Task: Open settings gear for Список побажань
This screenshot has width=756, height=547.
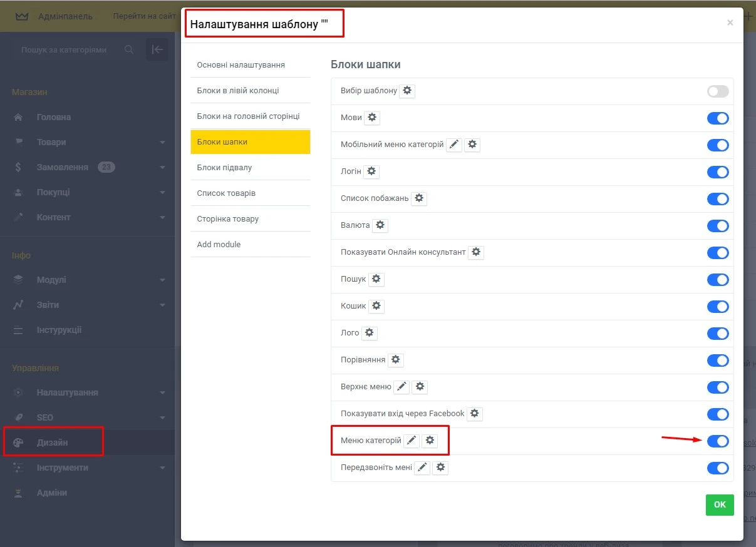Action: (x=419, y=198)
